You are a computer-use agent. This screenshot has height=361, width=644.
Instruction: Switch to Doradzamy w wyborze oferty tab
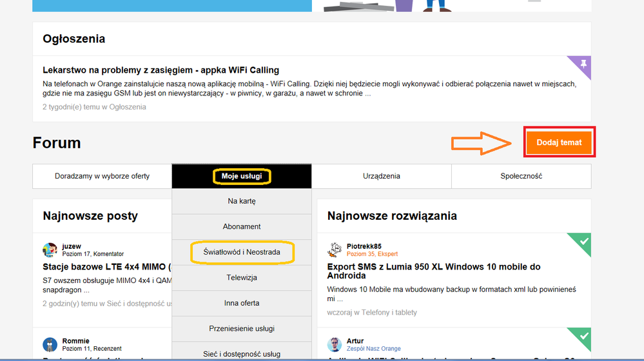pyautogui.click(x=102, y=176)
